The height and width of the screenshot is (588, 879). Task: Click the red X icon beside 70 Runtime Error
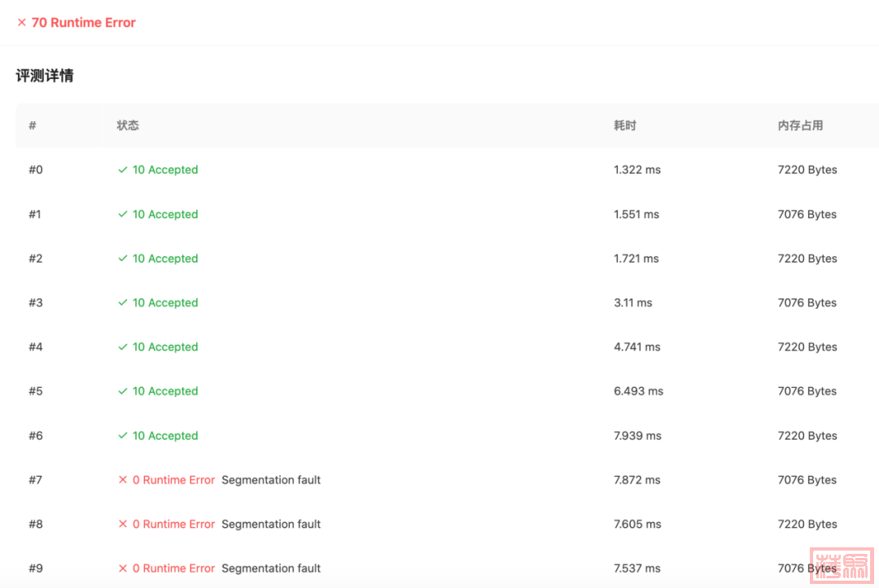click(x=22, y=23)
